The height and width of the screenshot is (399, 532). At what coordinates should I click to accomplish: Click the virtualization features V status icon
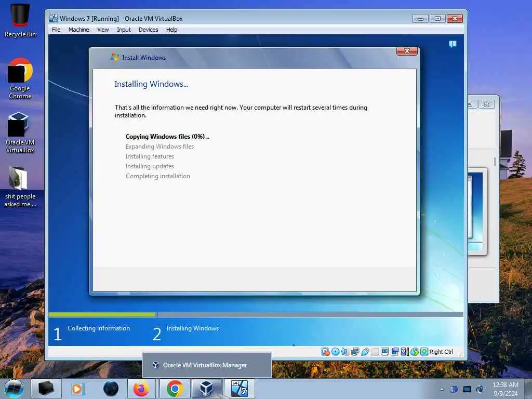(404, 352)
